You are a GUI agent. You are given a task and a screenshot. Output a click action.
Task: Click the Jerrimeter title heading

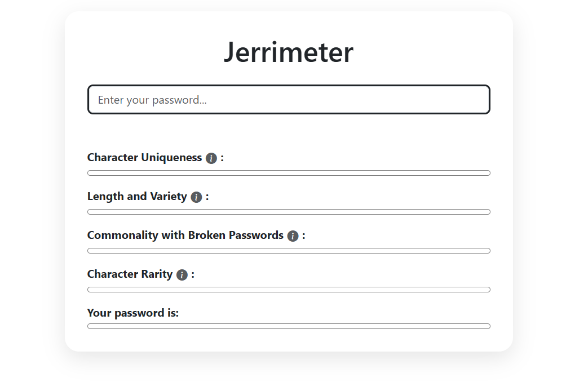pyautogui.click(x=289, y=52)
